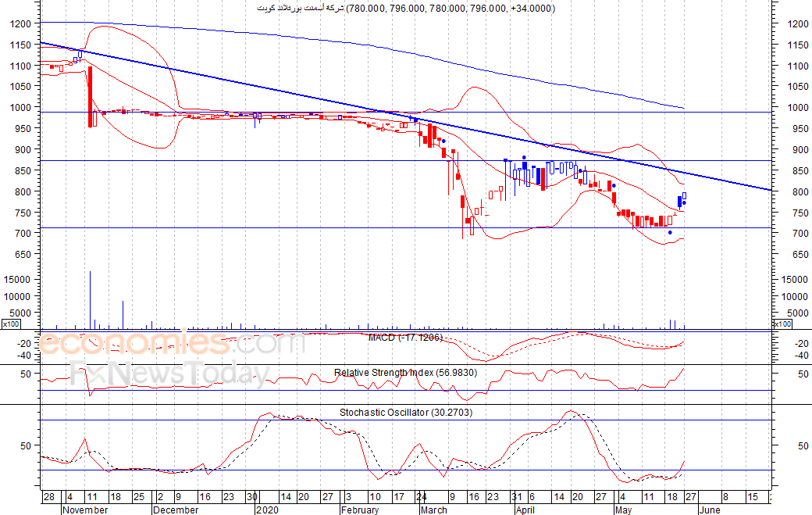Click 700 on the left price axis

[x=23, y=234]
